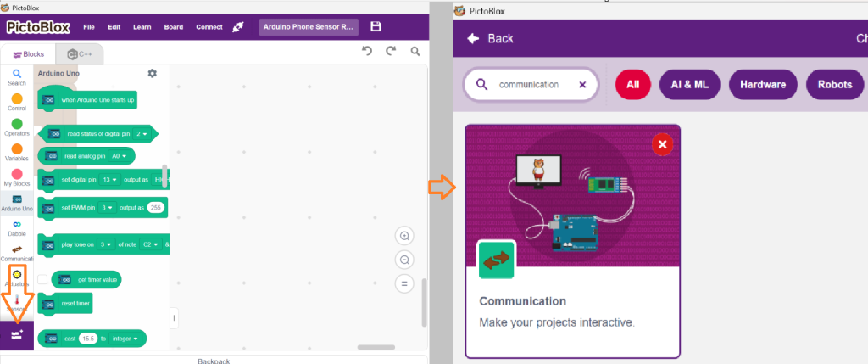Open the Backpack panel
This screenshot has height=364, width=868.
tap(214, 361)
